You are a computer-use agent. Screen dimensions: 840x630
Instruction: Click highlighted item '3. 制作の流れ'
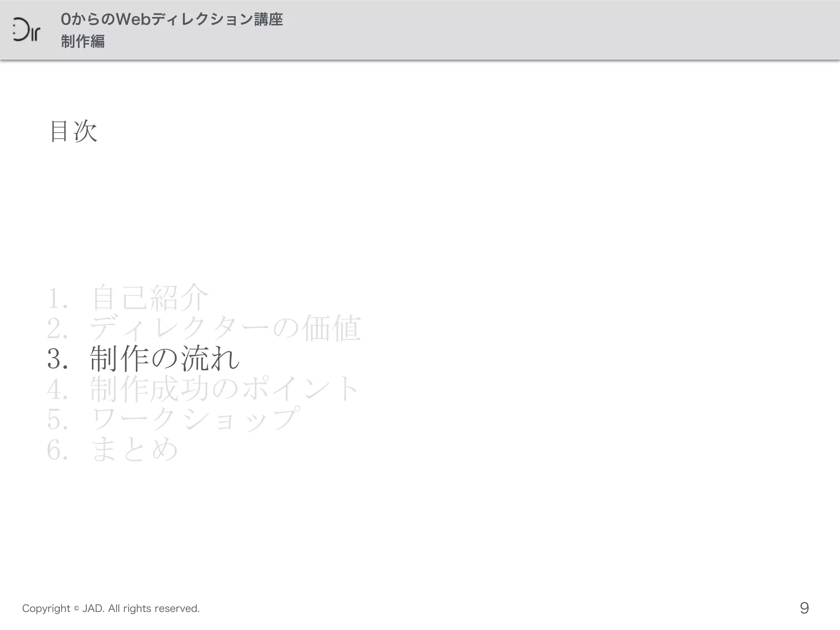click(143, 358)
